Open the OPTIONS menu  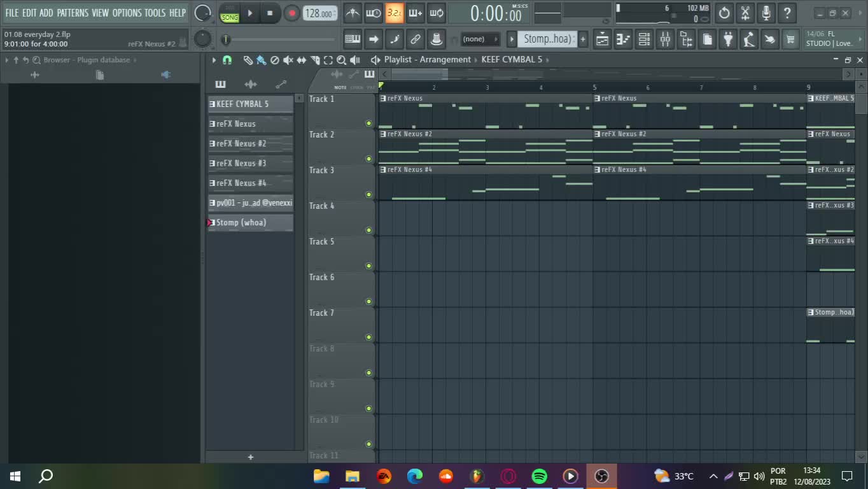127,13
